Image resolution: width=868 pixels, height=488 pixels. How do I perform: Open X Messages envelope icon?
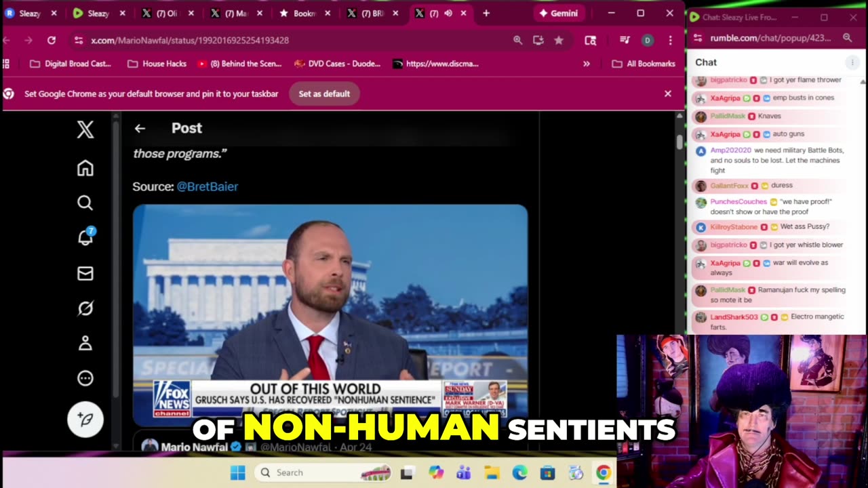[x=85, y=273]
